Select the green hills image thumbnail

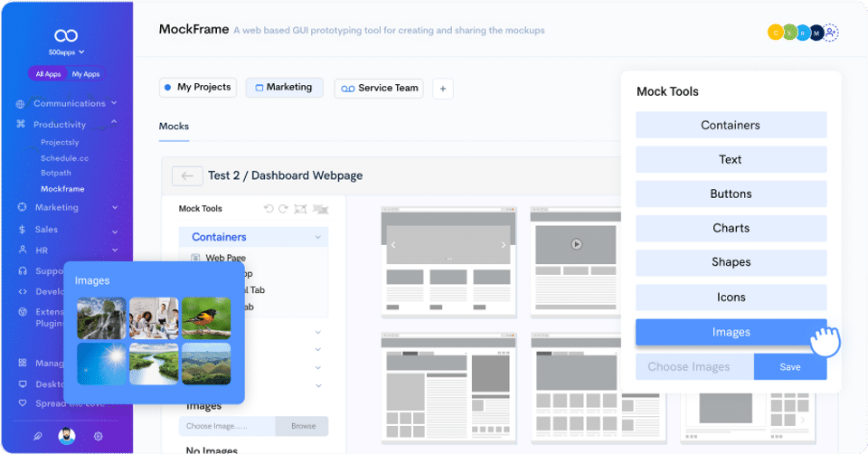[206, 364]
